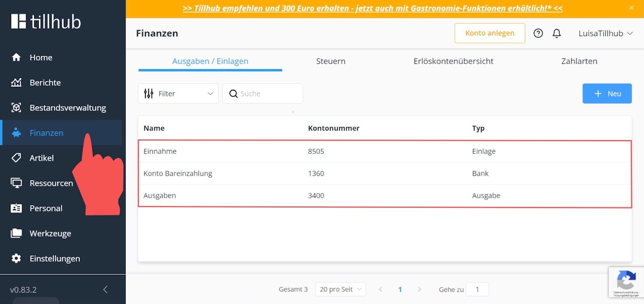The image size is (644, 304).
Task: Click the Konto anlegen button
Action: (x=489, y=33)
